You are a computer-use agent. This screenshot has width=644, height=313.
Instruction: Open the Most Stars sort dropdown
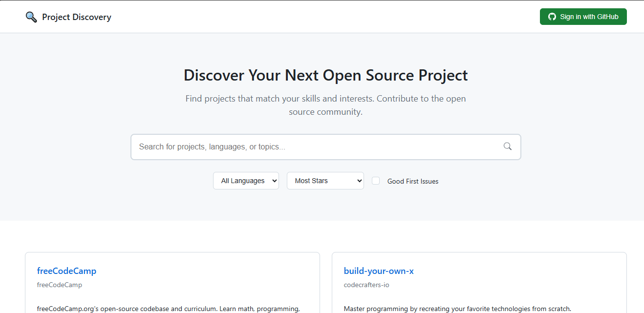pyautogui.click(x=325, y=181)
